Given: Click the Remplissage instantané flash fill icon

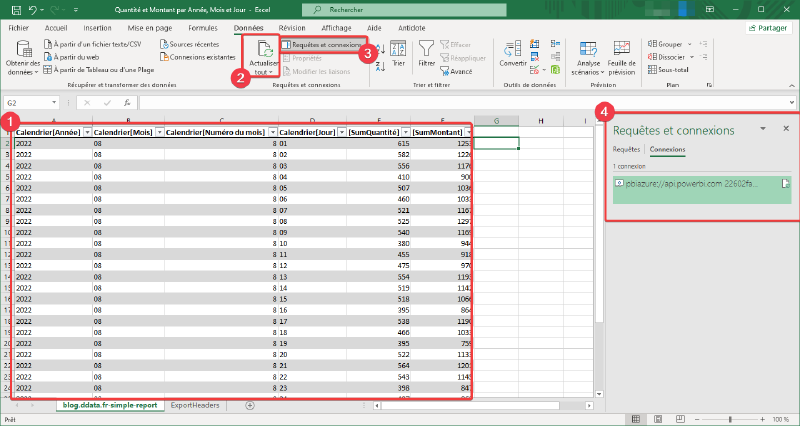Looking at the screenshot, I should coord(535,44).
